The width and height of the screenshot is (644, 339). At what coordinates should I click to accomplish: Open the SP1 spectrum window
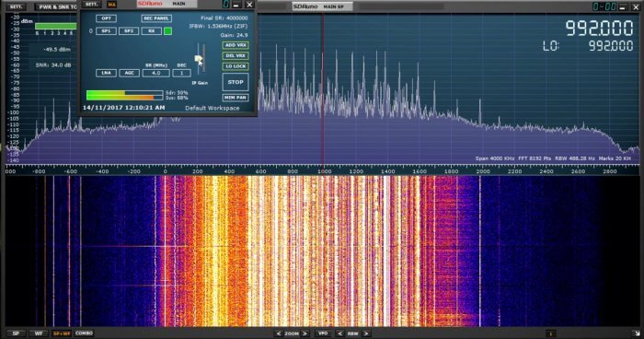pos(106,30)
